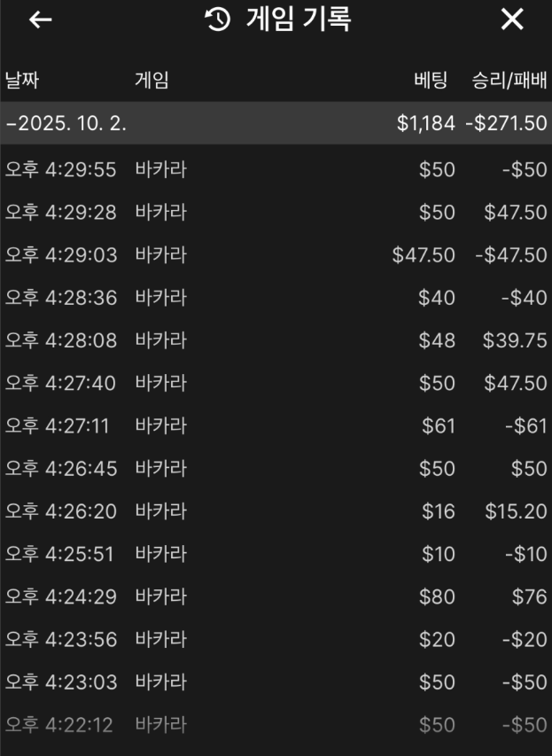
Task: Click the 게임 column header
Action: 152,81
